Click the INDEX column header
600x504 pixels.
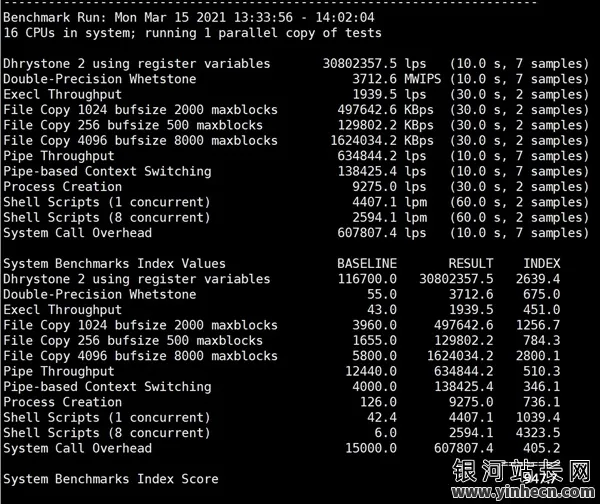point(541,264)
